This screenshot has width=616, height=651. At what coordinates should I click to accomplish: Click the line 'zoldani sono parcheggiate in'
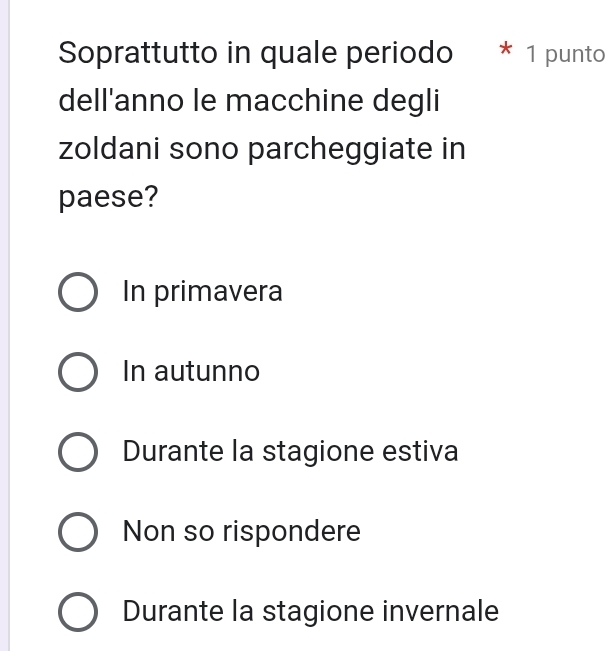tap(262, 149)
